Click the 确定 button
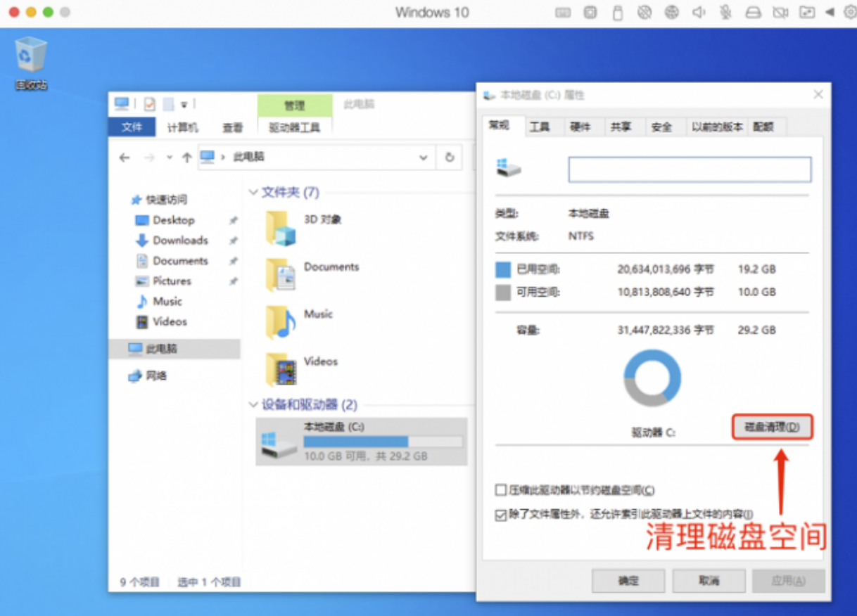Screen dimensions: 857x616 pos(628,581)
